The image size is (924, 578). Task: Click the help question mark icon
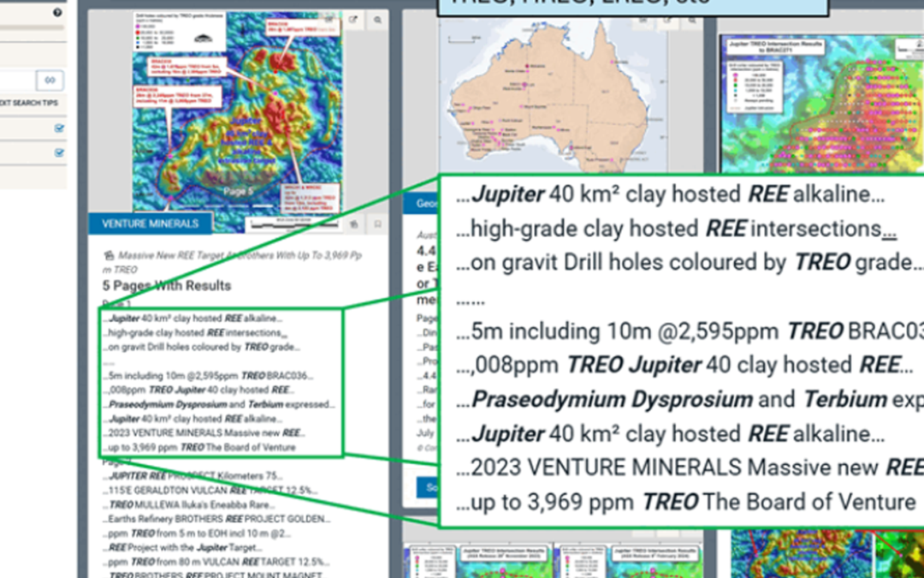(x=57, y=13)
